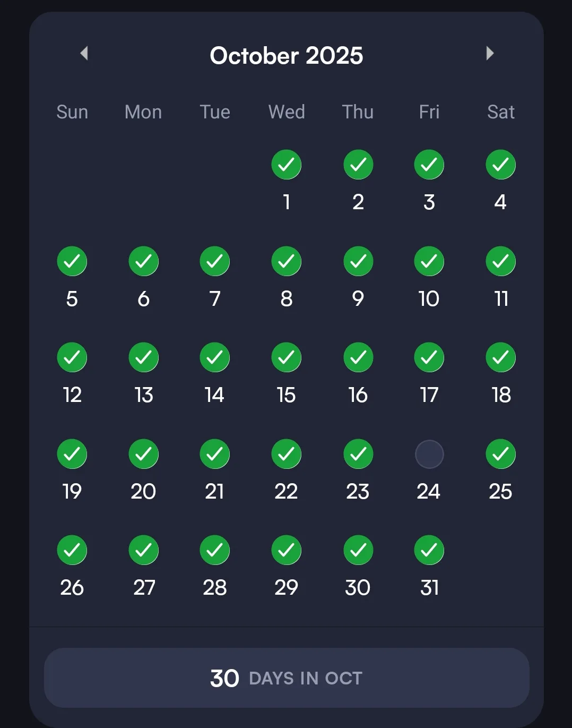Viewport: 572px width, 728px height.
Task: Select the Fri weekday column header
Action: pos(429,112)
